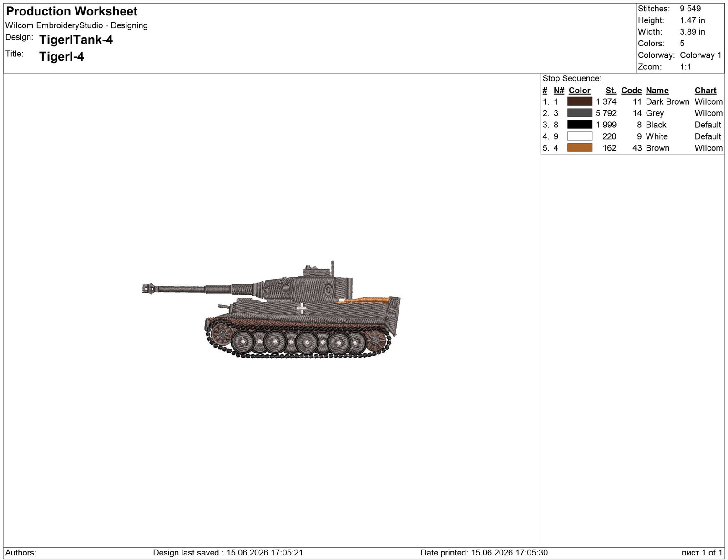Click 'Design last saved' timestamp in footer
This screenshot has height=560, width=728.
228,553
